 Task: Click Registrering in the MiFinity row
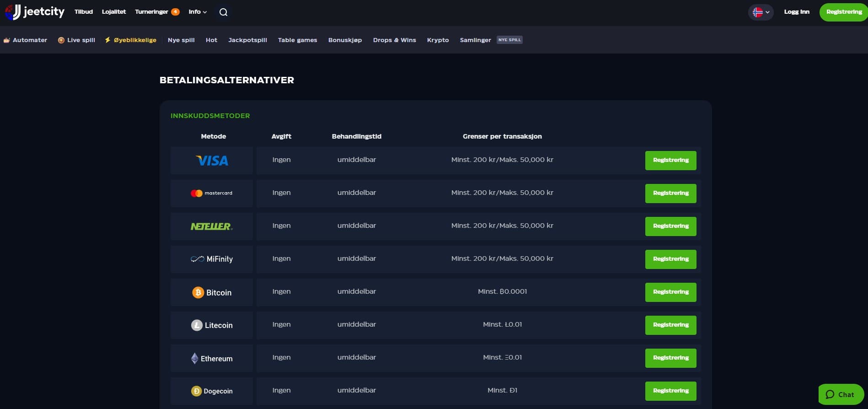[670, 259]
